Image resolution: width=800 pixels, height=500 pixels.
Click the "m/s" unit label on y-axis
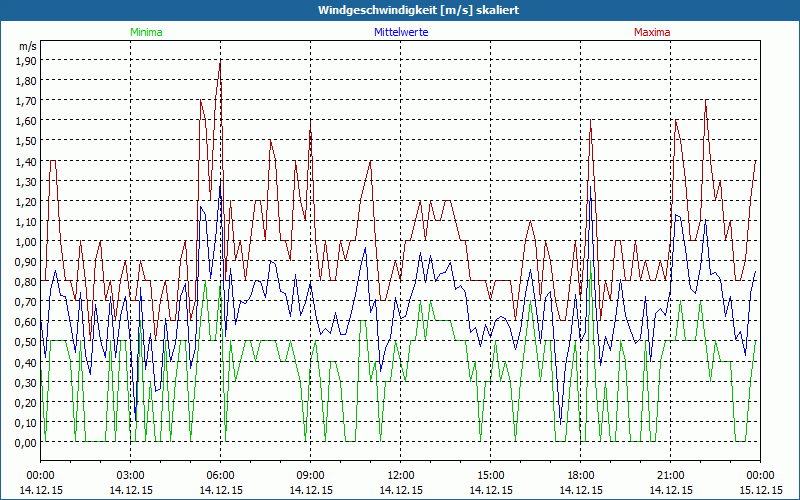click(x=28, y=46)
